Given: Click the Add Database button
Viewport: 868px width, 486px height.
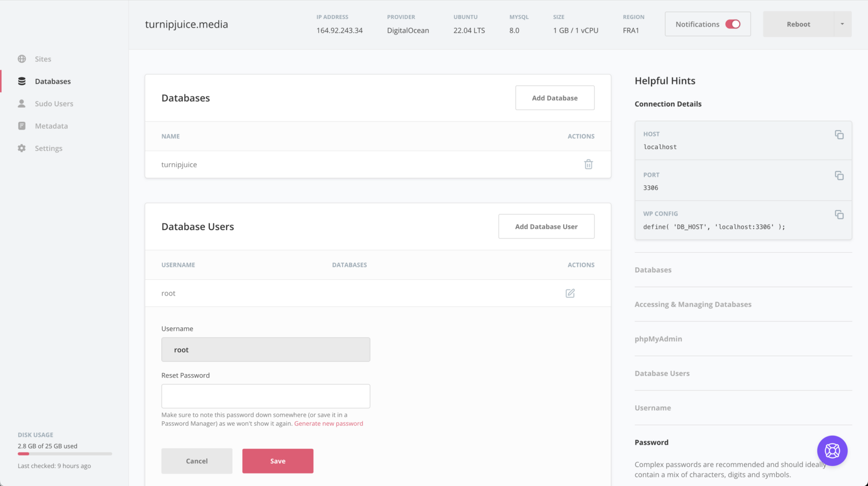Looking at the screenshot, I should (554, 97).
